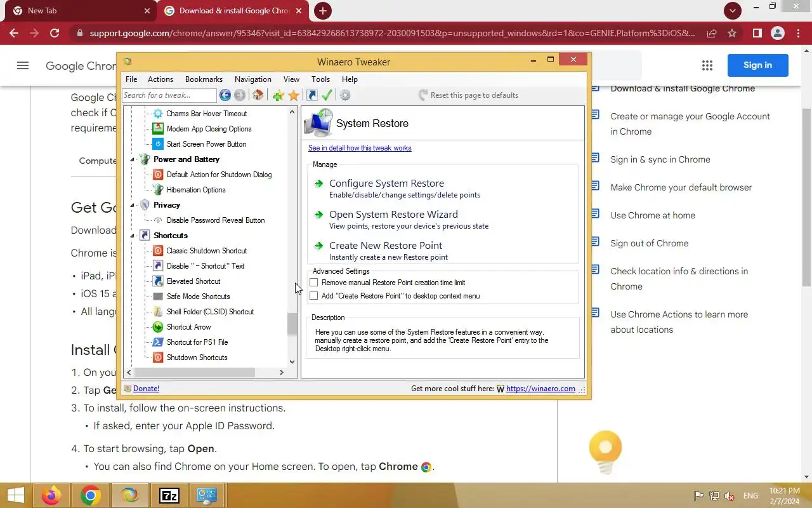Image resolution: width=812 pixels, height=508 pixels.
Task: Click the create shortcut toolbar icon
Action: pos(311,95)
